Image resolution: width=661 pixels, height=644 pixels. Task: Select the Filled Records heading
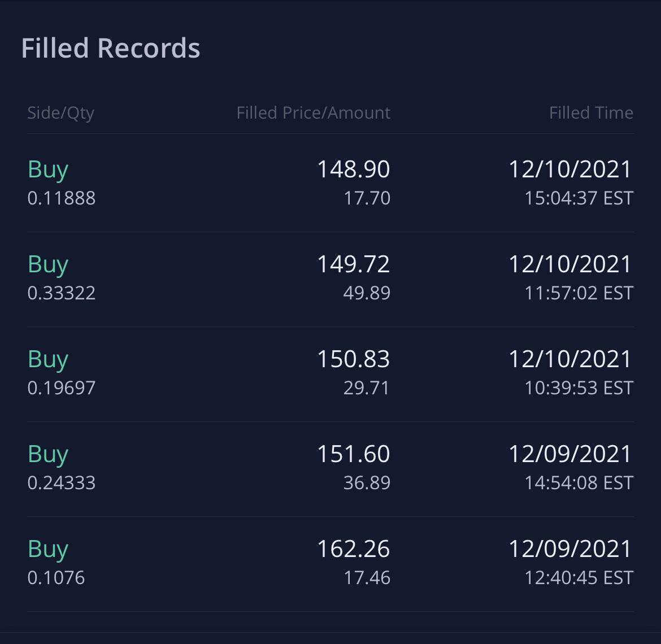point(110,48)
